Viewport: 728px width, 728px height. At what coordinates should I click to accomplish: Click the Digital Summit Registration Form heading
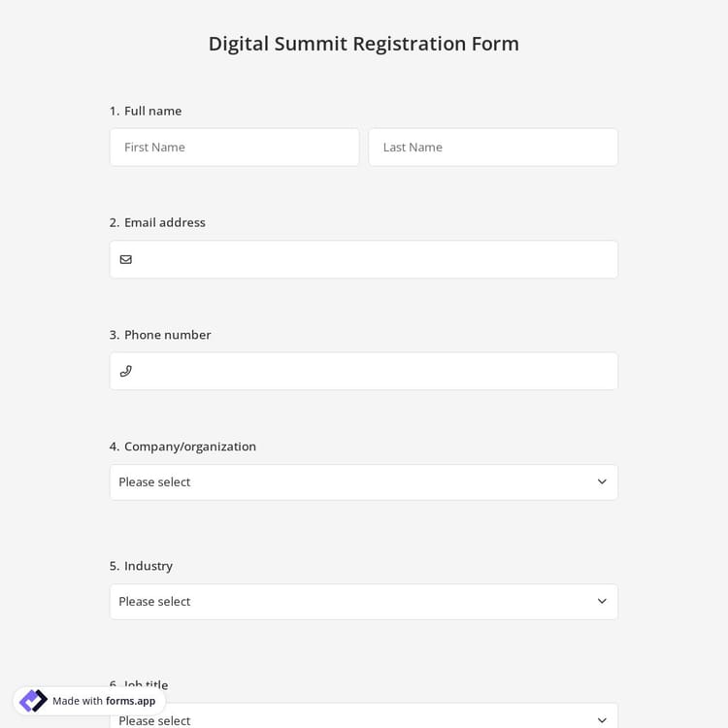(x=364, y=44)
